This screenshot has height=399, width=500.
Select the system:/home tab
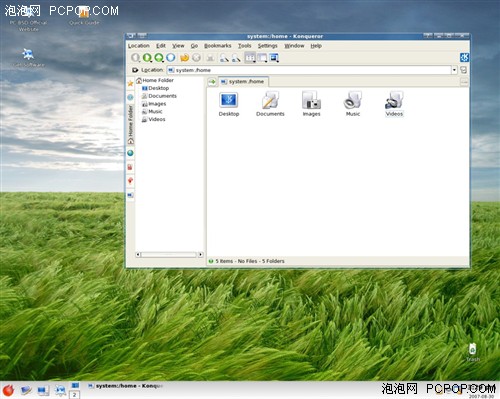click(243, 81)
